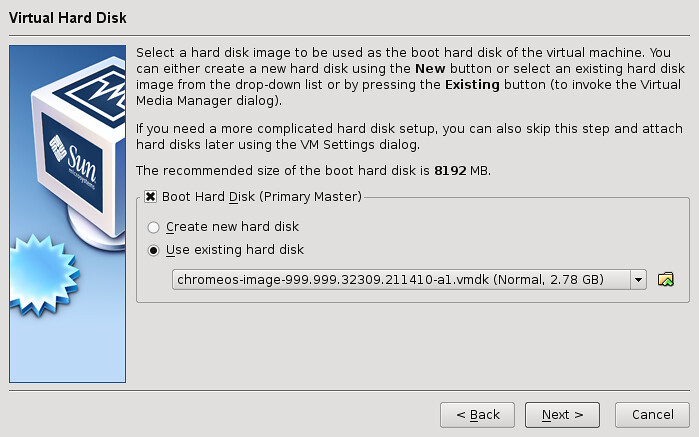Go to previous step with Back button

(477, 415)
